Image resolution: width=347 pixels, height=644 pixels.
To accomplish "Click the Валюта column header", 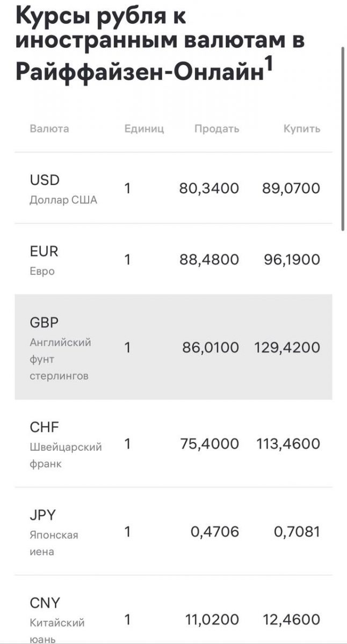I will click(x=49, y=129).
